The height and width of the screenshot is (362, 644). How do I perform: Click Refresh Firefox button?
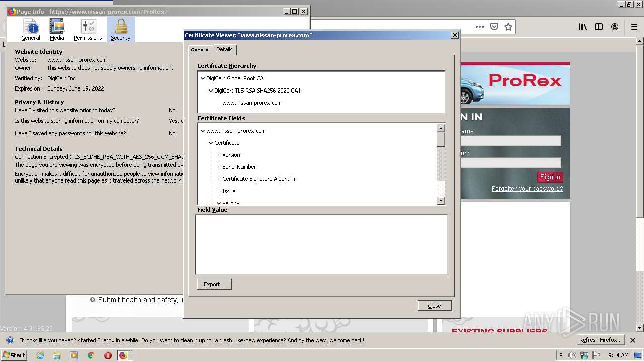(x=600, y=340)
